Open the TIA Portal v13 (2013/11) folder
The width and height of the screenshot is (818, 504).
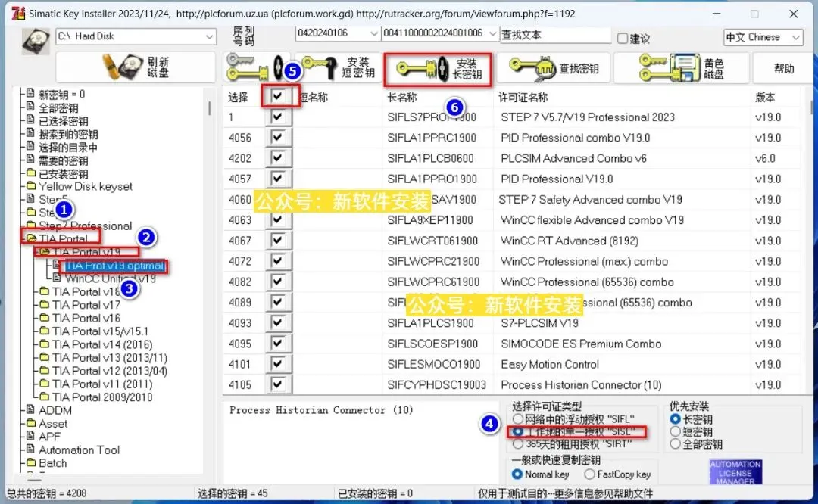click(110, 357)
